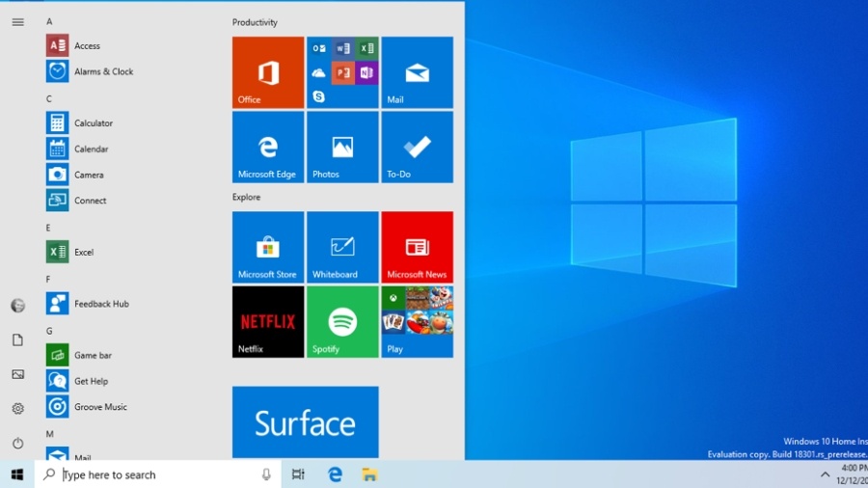The width and height of the screenshot is (868, 488).
Task: Open the Office apps folder tile
Action: coord(342,72)
